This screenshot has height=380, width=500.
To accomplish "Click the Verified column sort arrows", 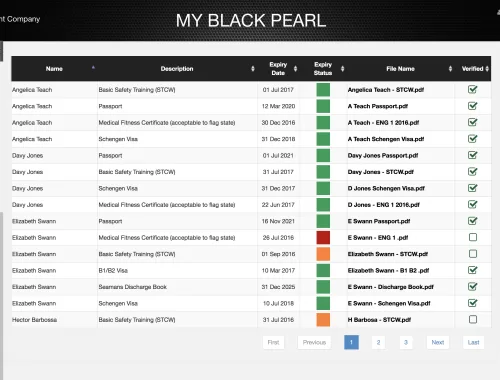I will (487, 69).
